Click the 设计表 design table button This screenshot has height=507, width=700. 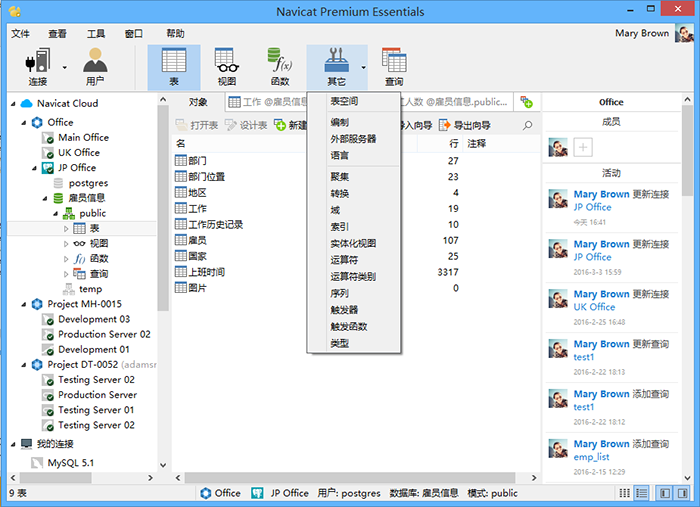[246, 125]
